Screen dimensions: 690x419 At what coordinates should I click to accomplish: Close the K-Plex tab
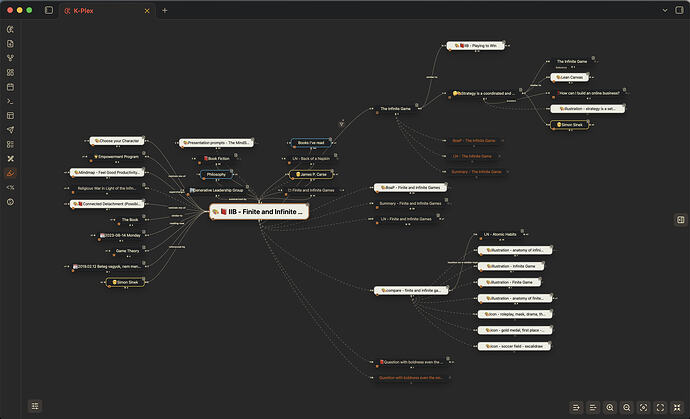[x=147, y=11]
